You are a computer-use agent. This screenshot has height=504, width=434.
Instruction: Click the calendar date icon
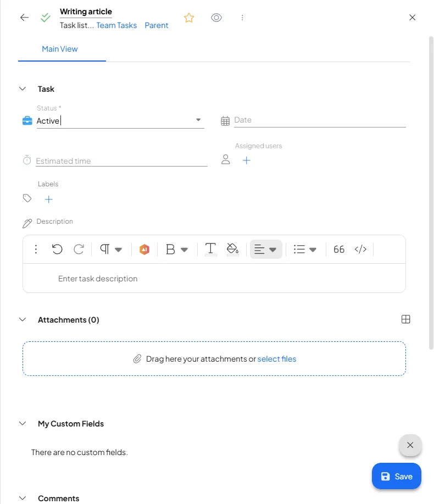click(225, 121)
